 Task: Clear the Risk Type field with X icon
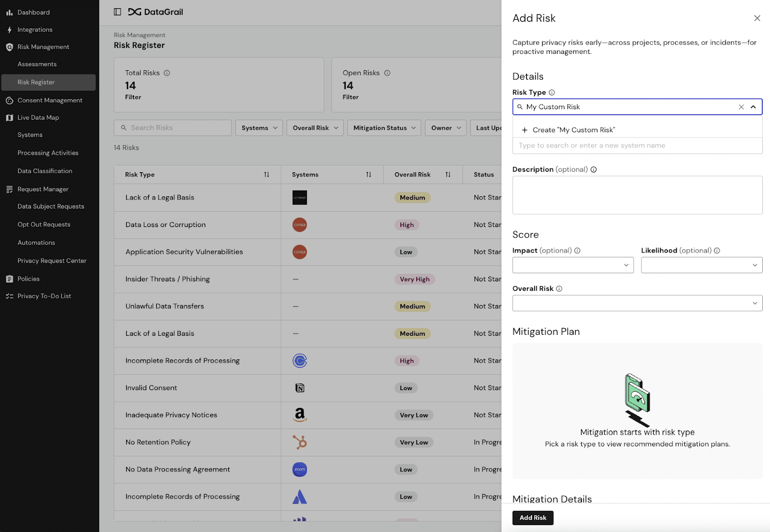coord(741,107)
